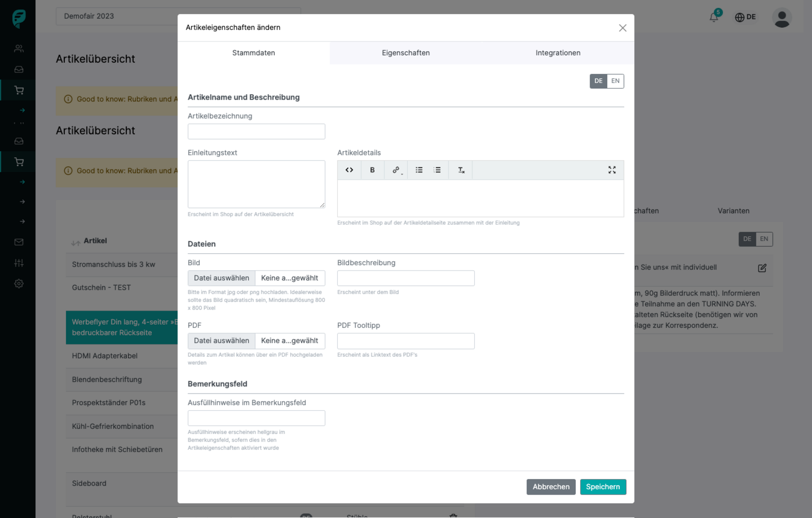The width and height of the screenshot is (812, 518).
Task: Insert bulleted list in Artikeldetails editor
Action: click(x=419, y=170)
